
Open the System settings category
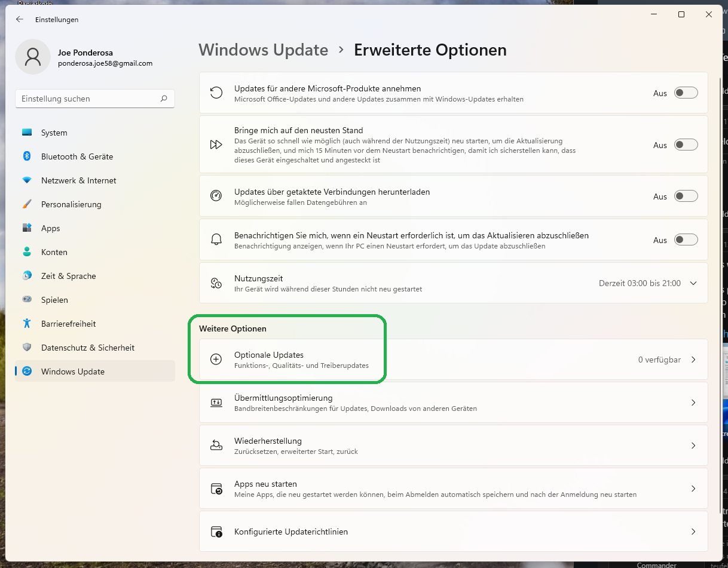[95, 133]
